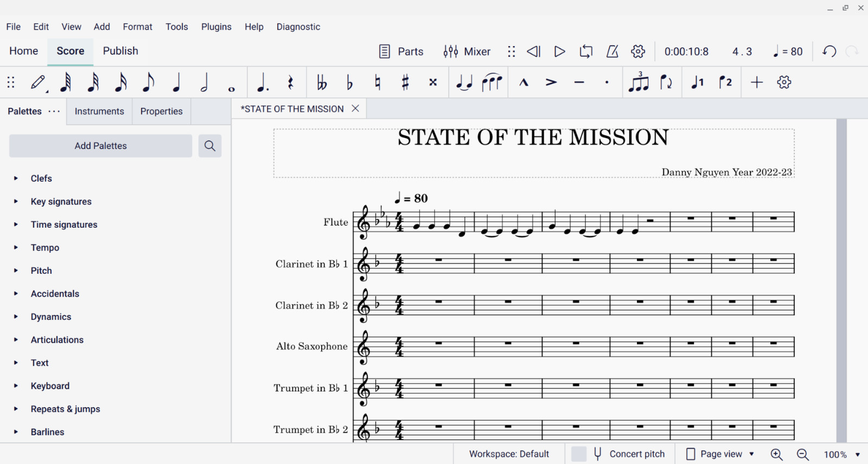868x464 pixels.
Task: Toggle the Concert pitch button
Action: click(x=629, y=454)
